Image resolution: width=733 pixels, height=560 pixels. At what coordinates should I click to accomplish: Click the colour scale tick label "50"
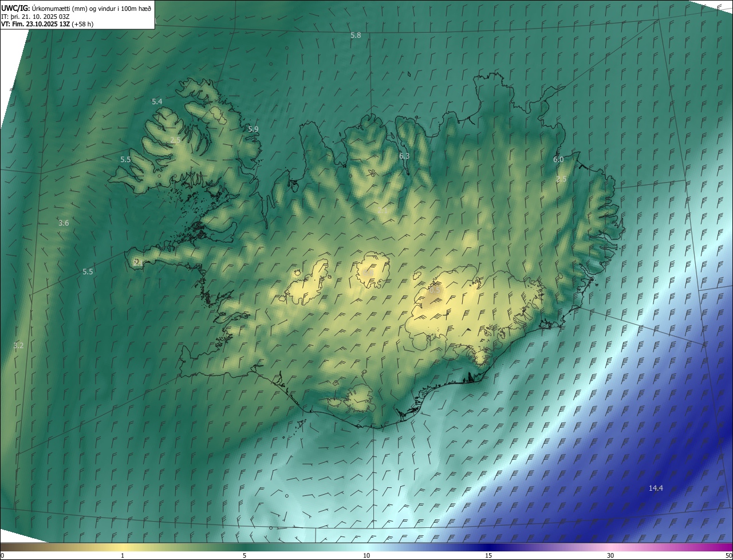pos(728,556)
